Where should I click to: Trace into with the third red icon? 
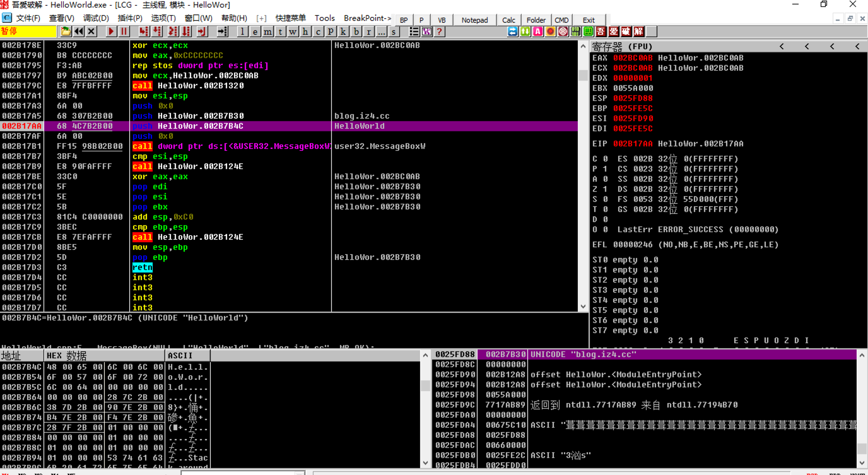pos(173,32)
